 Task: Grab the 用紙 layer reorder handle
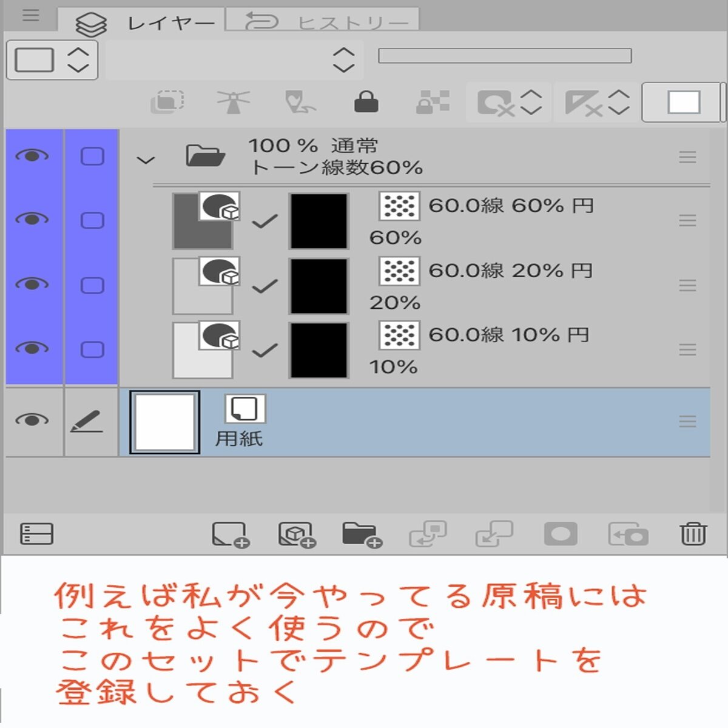tap(687, 421)
